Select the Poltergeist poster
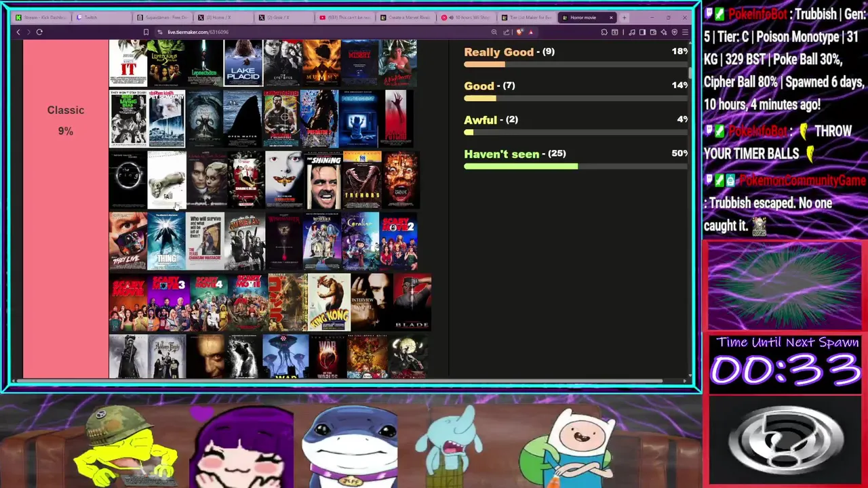The height and width of the screenshot is (488, 868). click(358, 119)
